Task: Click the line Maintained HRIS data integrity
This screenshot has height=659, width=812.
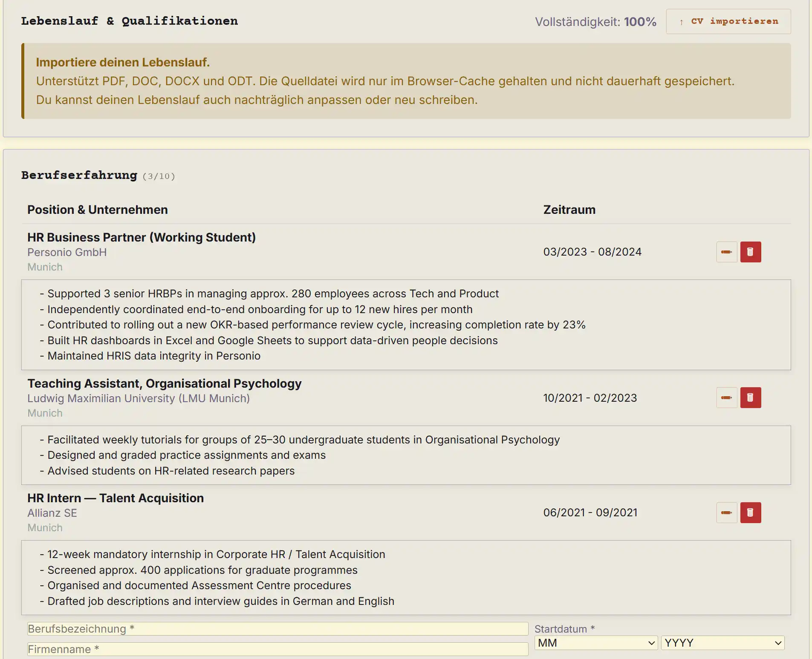Action: (150, 356)
